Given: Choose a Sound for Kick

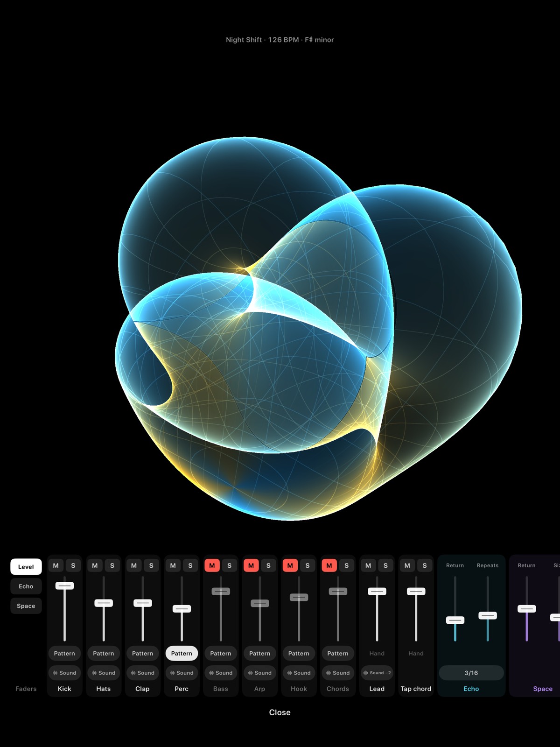Looking at the screenshot, I should click(x=64, y=673).
